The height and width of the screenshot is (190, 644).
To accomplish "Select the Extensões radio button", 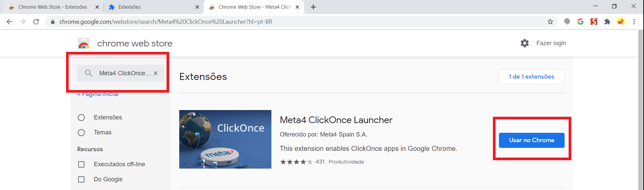I will point(81,118).
